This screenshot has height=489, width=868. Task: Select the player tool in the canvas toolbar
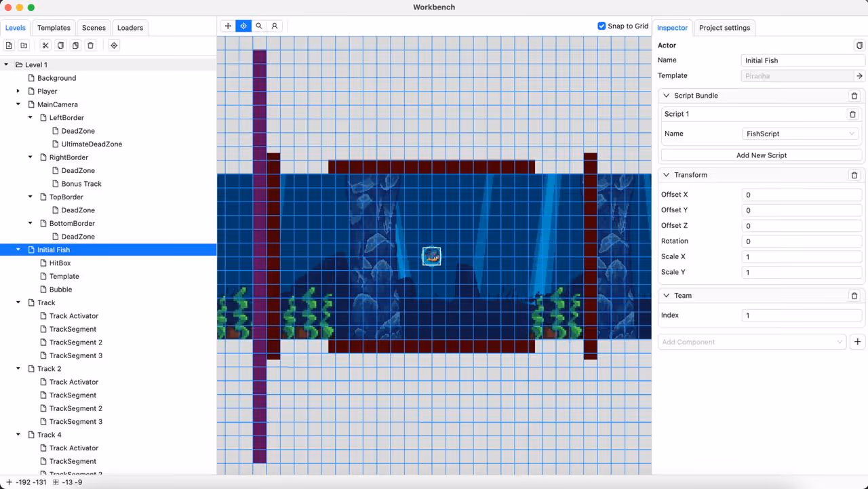click(x=275, y=26)
